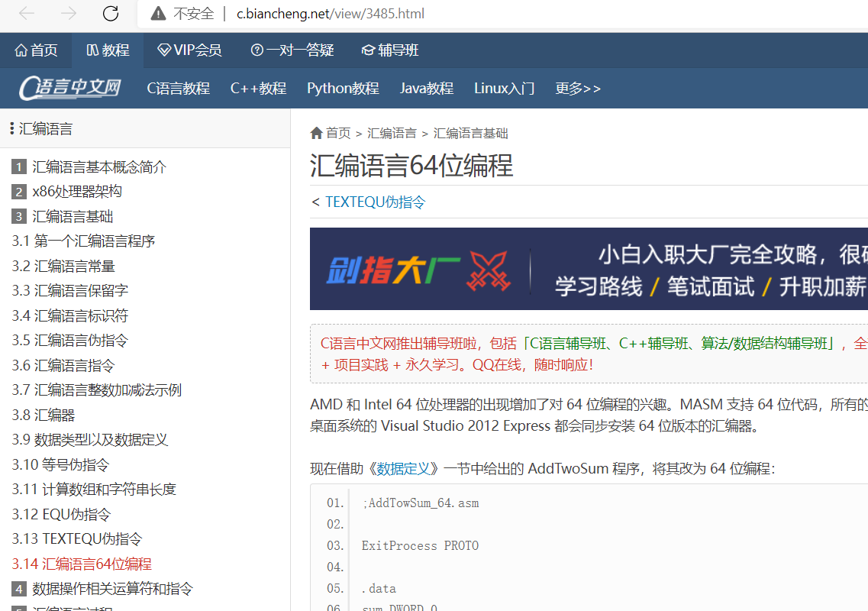
Task: Click the not-secure warning triangle icon
Action: [158, 13]
